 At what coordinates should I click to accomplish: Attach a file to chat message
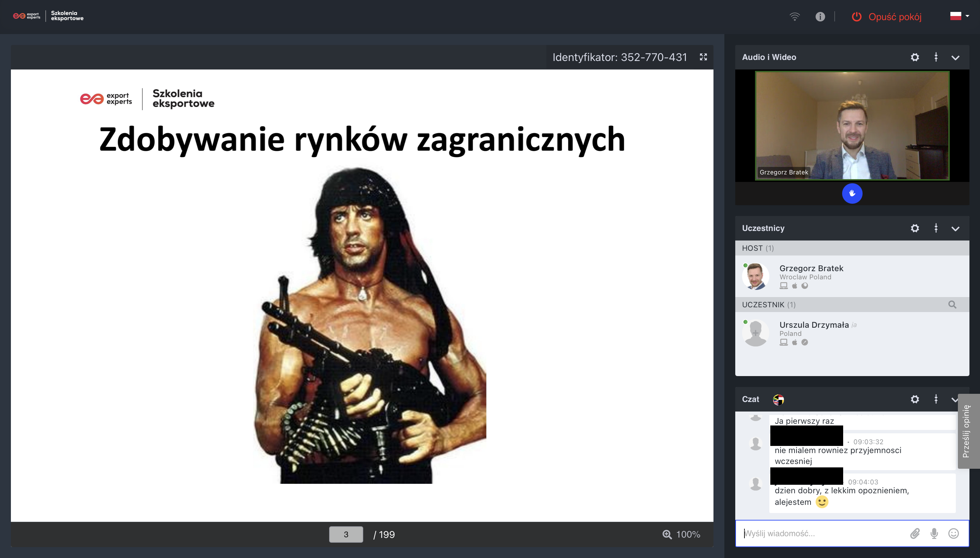(x=915, y=533)
